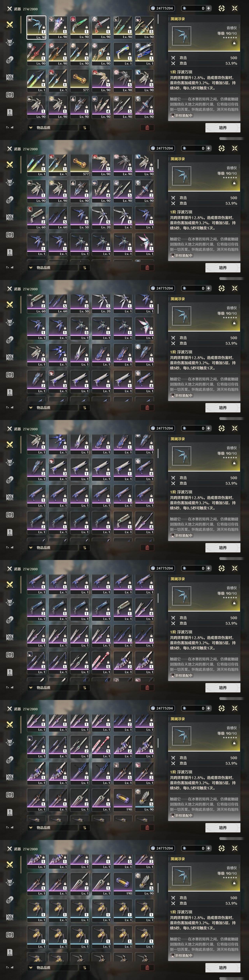Click the red trash delete icon in topmost screenshot
Image resolution: width=249 pixels, height=980 pixels.
147,127
